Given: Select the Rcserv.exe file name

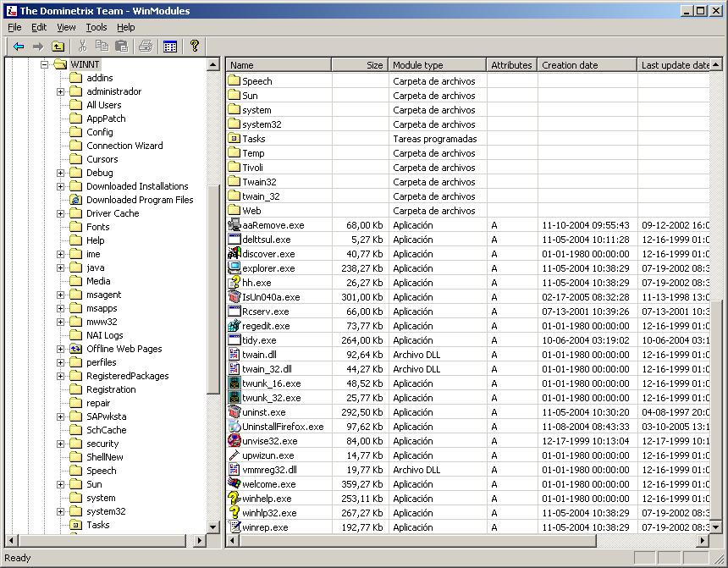Looking at the screenshot, I should pos(266,312).
